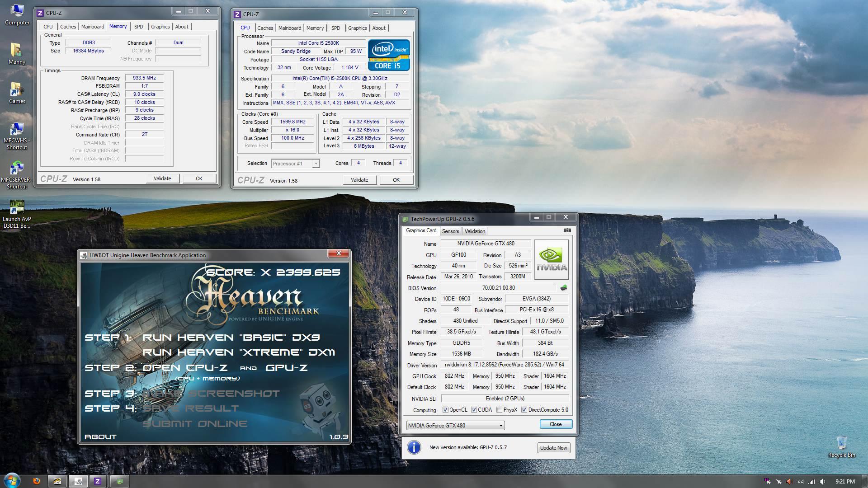This screenshot has width=868, height=488.
Task: Switch to SPD tab in memory CPU-Z
Action: pyautogui.click(x=138, y=27)
